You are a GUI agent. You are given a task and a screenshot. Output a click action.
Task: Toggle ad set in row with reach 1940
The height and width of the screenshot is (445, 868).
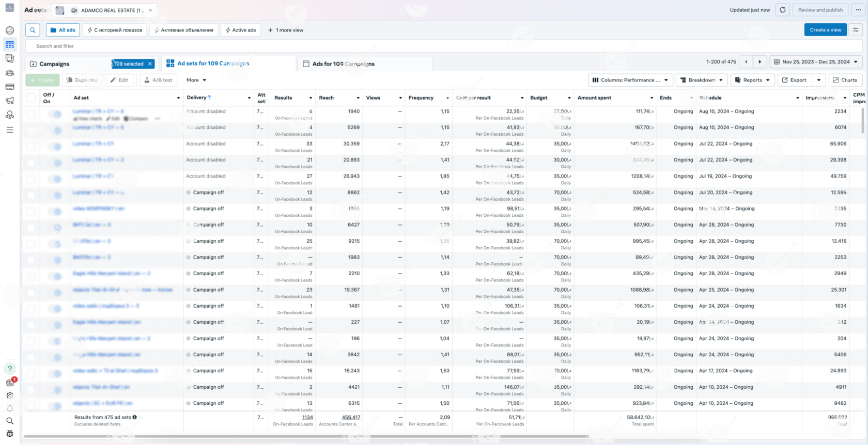click(x=54, y=114)
